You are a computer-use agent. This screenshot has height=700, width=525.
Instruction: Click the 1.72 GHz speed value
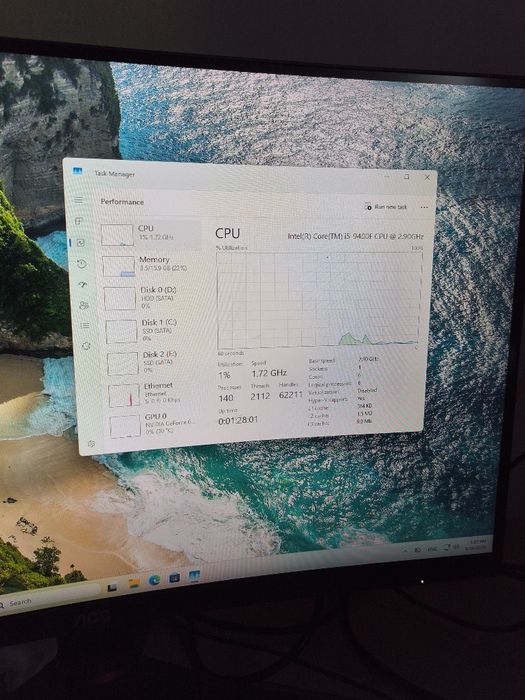[x=269, y=373]
